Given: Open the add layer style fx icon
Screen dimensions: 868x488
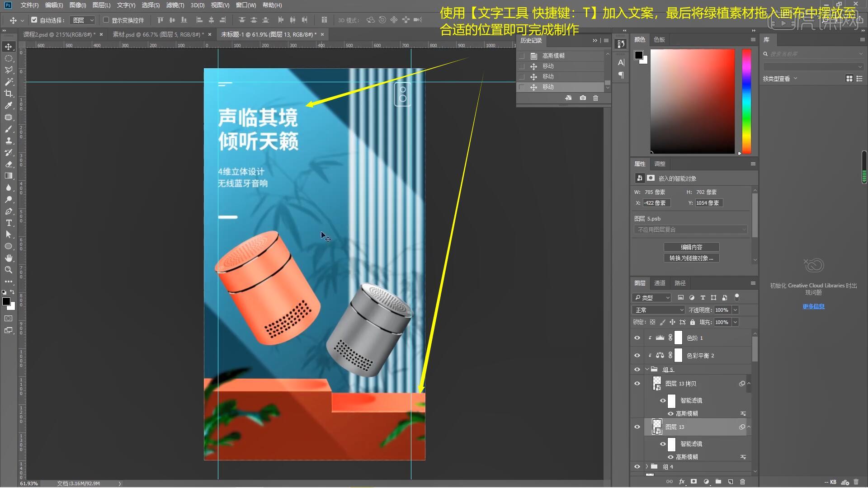Looking at the screenshot, I should tap(682, 482).
